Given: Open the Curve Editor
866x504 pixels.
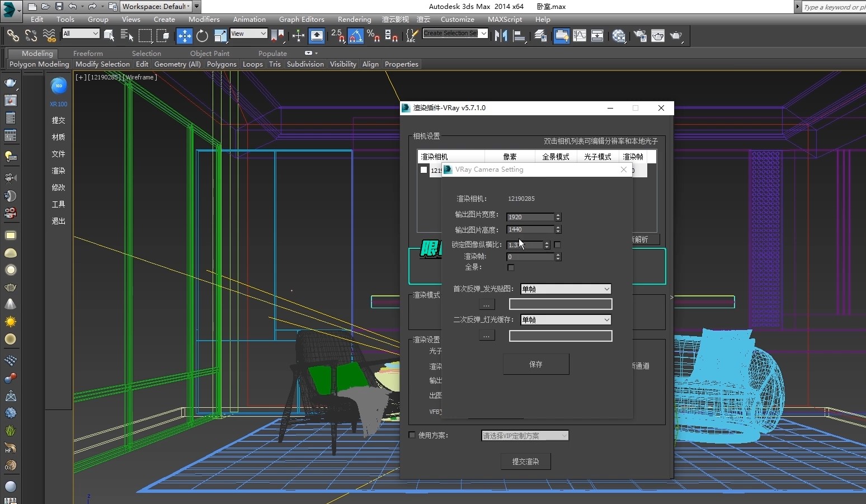Looking at the screenshot, I should coord(580,36).
